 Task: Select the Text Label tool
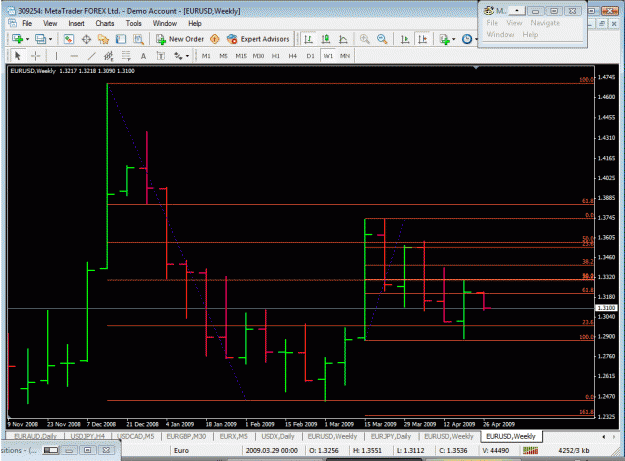[161, 56]
